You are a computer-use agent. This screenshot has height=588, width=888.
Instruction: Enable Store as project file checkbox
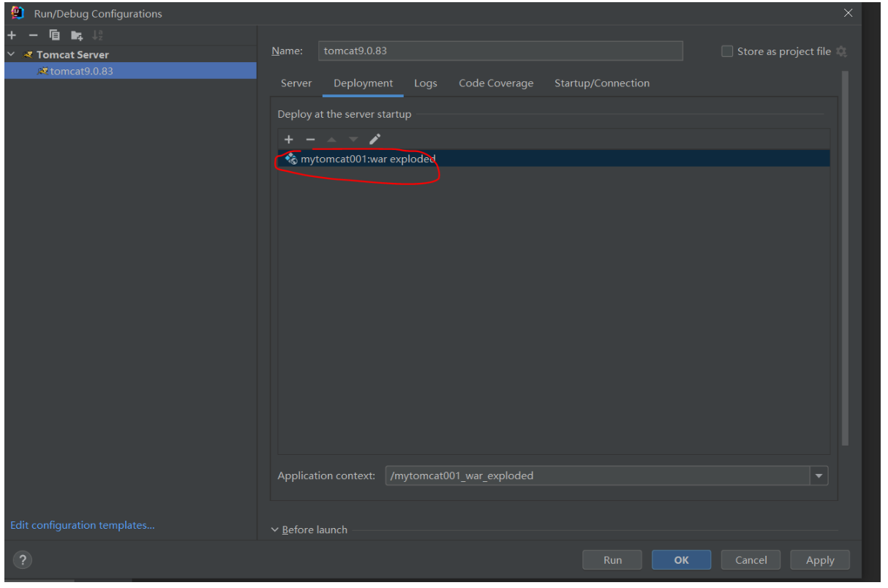click(x=727, y=51)
